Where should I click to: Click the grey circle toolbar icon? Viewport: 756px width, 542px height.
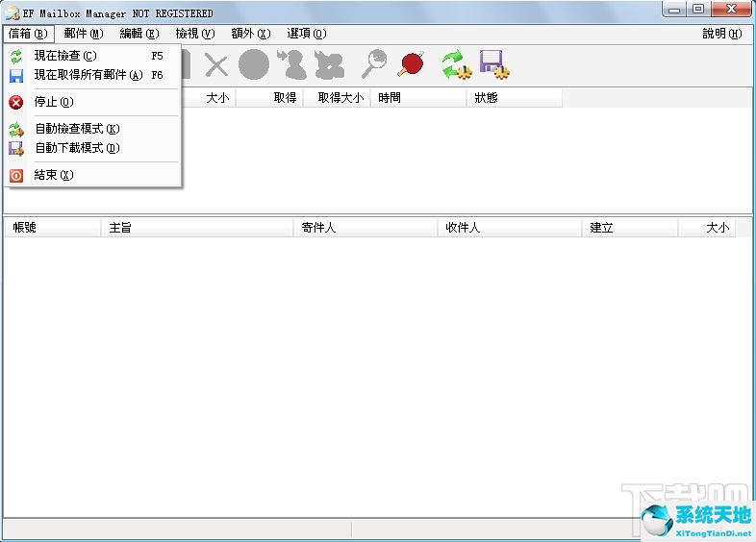click(x=254, y=64)
